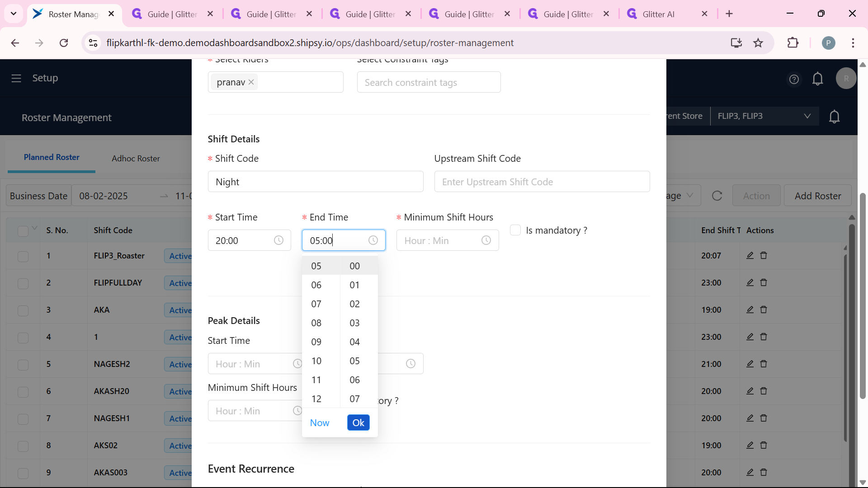Set time to Now in picker
Image resolution: width=868 pixels, height=488 pixels.
pyautogui.click(x=320, y=422)
